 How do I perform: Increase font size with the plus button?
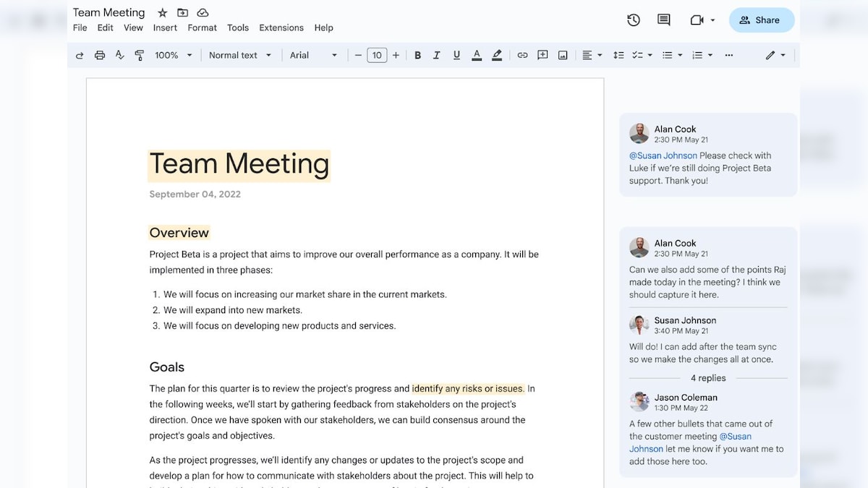point(396,55)
